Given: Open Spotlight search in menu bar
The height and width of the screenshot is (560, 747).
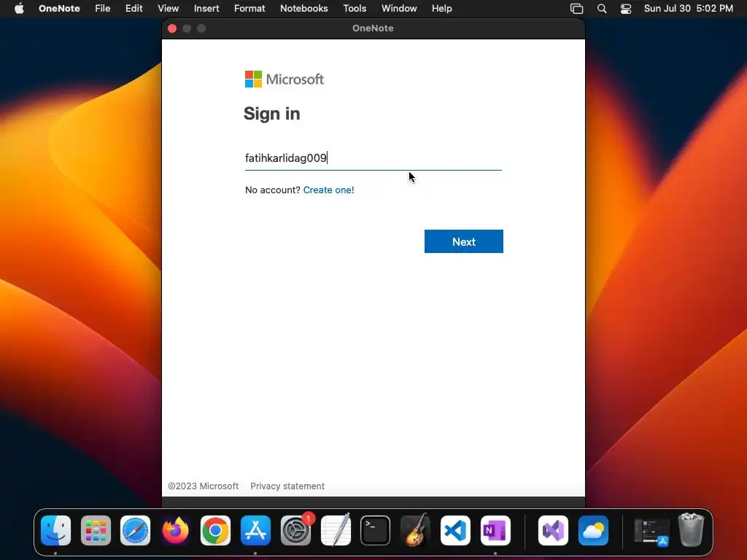Looking at the screenshot, I should (x=602, y=9).
